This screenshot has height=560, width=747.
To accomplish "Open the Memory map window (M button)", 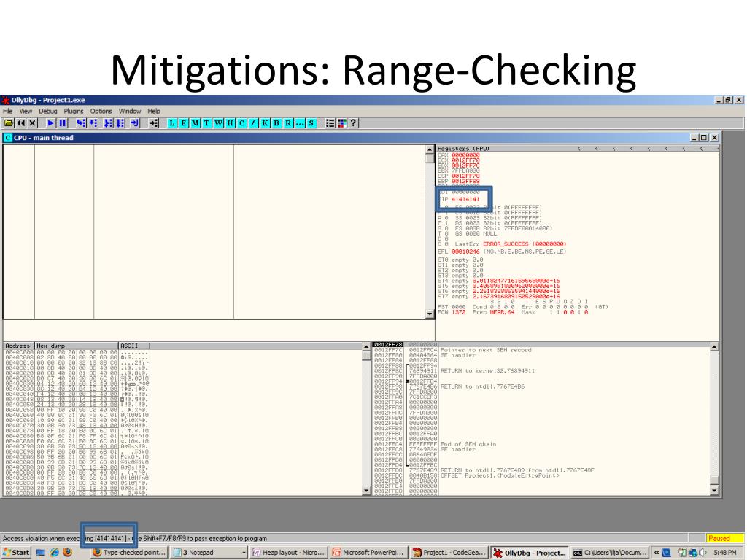I will (x=196, y=122).
